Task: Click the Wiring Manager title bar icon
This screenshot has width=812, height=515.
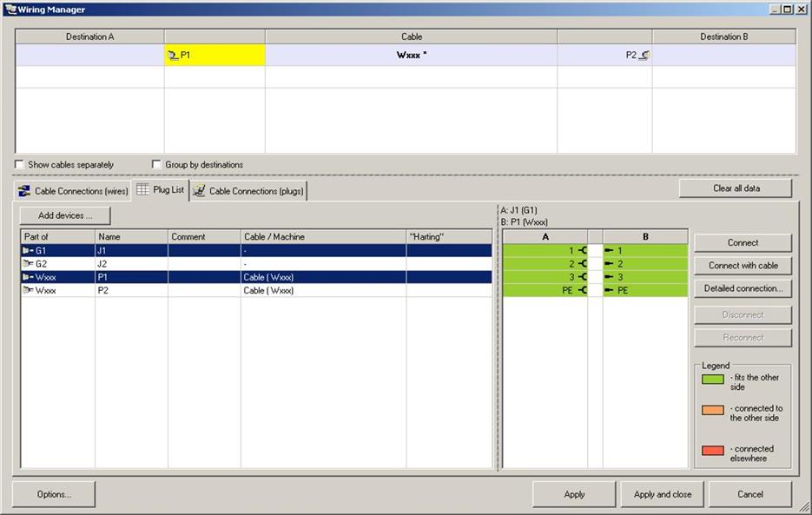Action: point(10,9)
